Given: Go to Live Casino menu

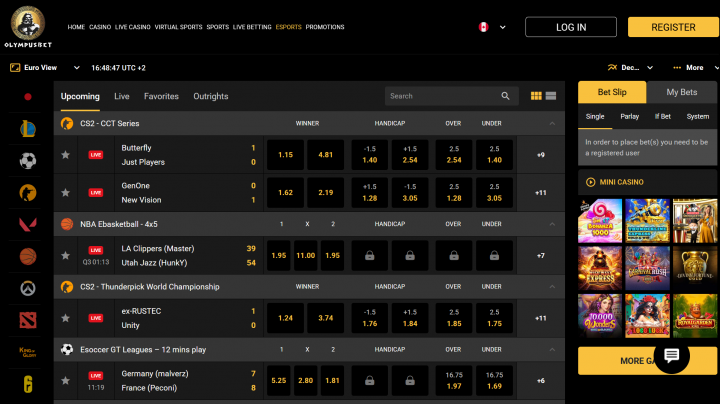Looking at the screenshot, I should point(133,27).
